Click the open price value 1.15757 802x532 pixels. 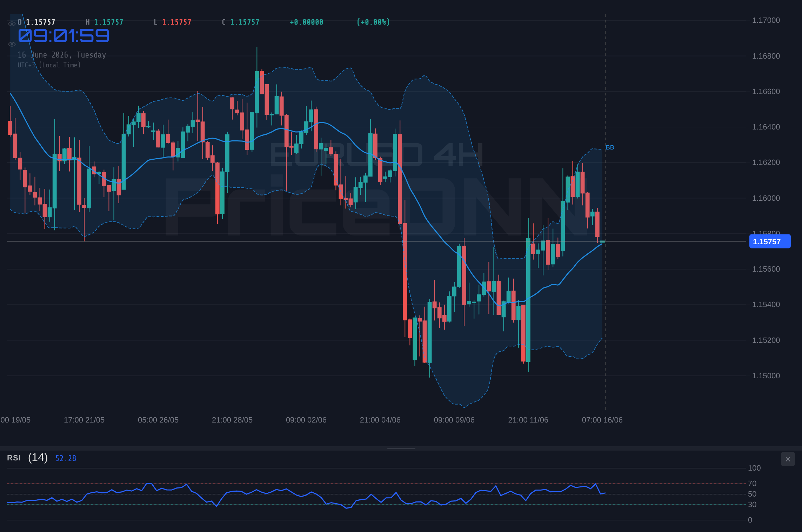pos(40,22)
